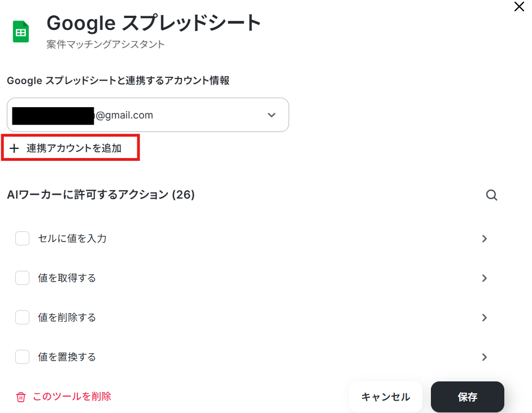Click the Google Sheets green icon
Viewport: 532px width, 413px height.
(x=21, y=32)
